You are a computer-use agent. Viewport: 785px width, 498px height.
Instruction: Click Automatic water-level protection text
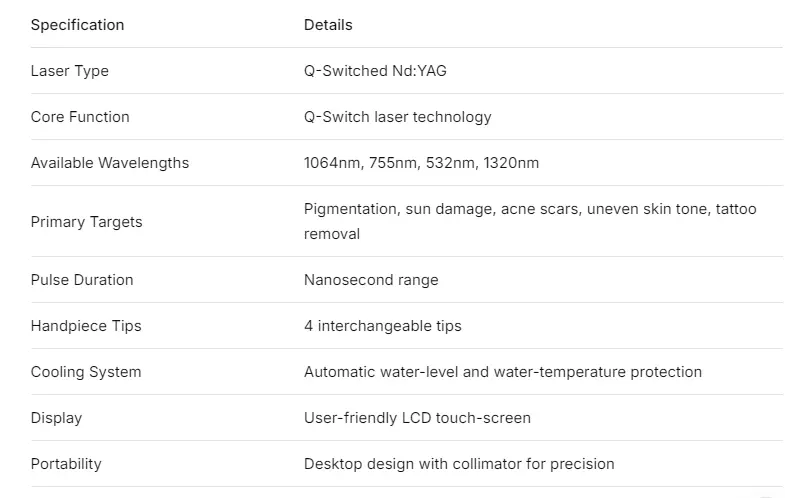click(503, 372)
